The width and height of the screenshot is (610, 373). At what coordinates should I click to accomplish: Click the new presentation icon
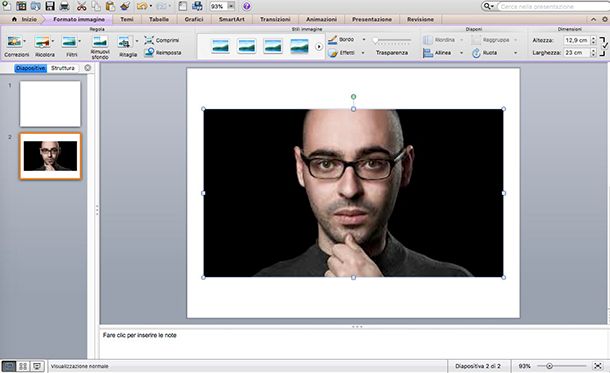[x=7, y=5]
